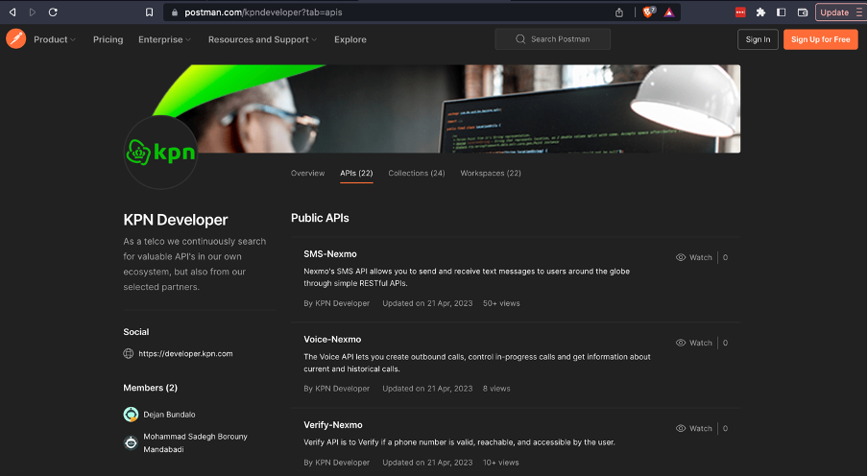
Task: Reload the page with the refresh icon
Action: click(53, 12)
